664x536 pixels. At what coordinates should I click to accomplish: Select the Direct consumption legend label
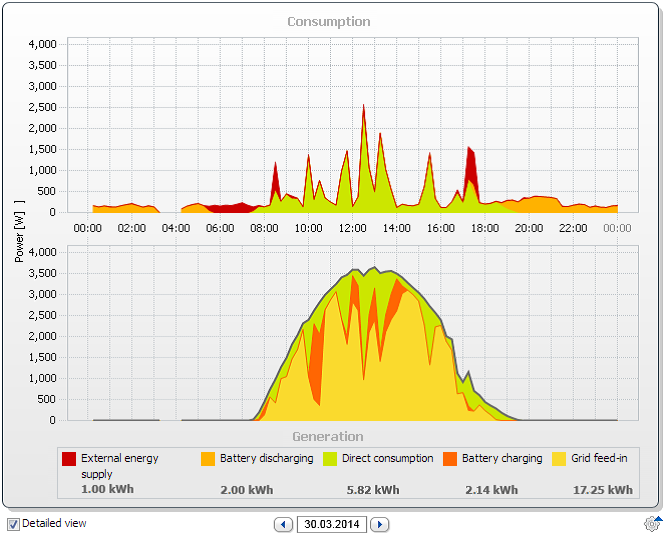tap(387, 459)
